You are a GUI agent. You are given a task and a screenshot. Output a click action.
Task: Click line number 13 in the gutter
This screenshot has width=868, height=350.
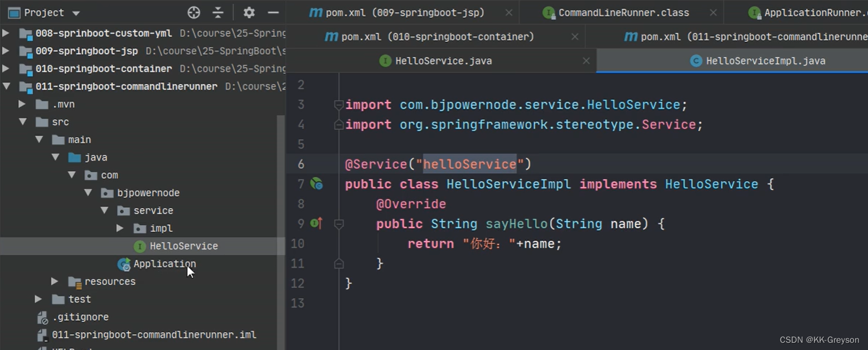[x=298, y=303]
